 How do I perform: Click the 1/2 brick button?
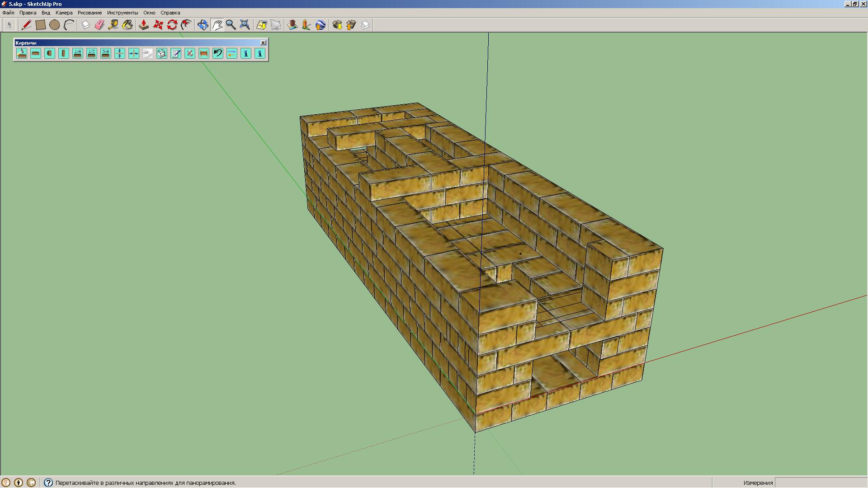(x=92, y=53)
